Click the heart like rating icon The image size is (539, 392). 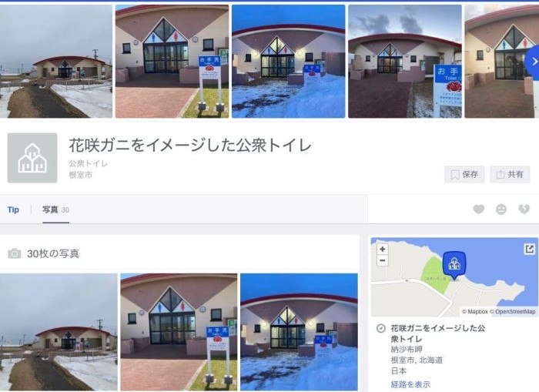(478, 209)
